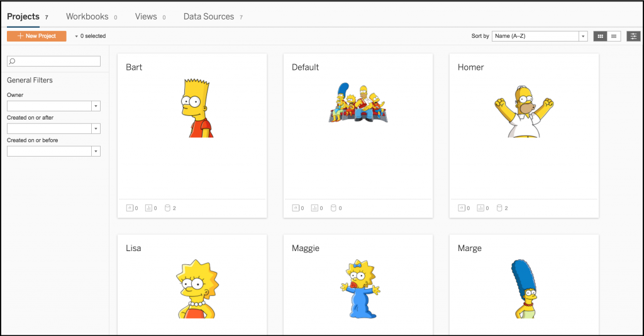Open the Lisa project thumbnail
644x336 pixels.
pos(197,289)
